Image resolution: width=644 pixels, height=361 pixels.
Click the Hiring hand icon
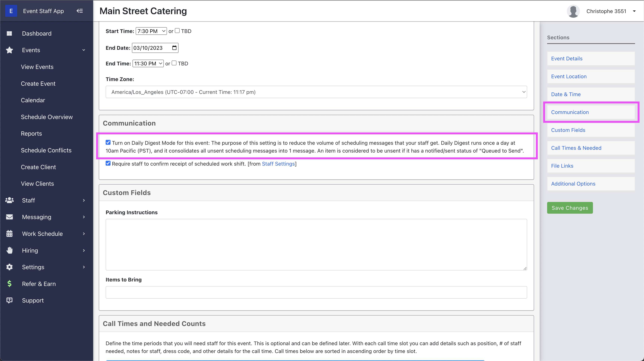(9, 250)
